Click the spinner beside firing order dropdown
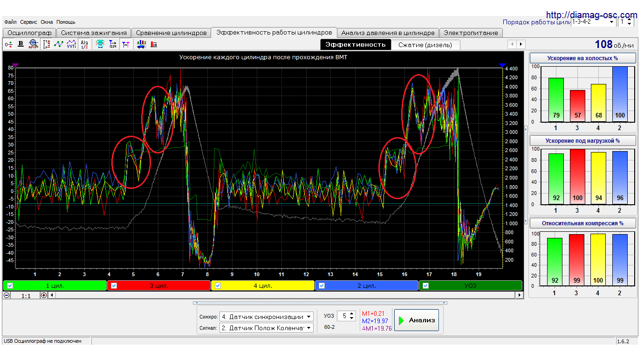 coord(630,22)
